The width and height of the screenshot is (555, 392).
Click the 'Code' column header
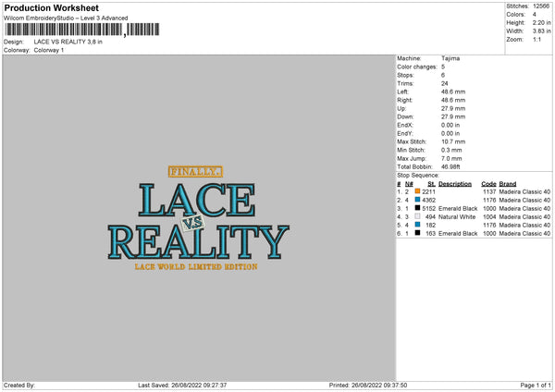[x=488, y=184]
